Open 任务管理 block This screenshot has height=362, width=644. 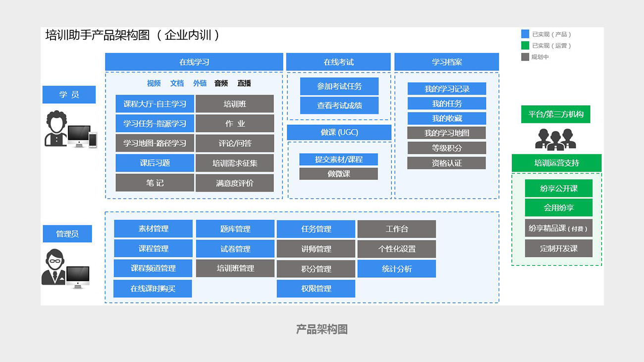[x=316, y=229]
